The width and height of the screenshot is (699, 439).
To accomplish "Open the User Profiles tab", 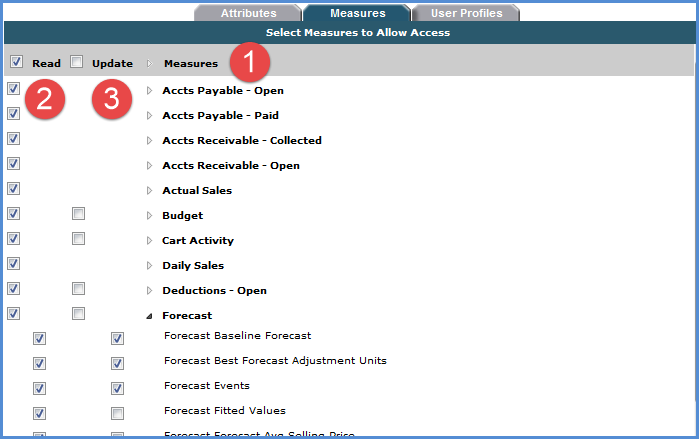I will 467,13.
